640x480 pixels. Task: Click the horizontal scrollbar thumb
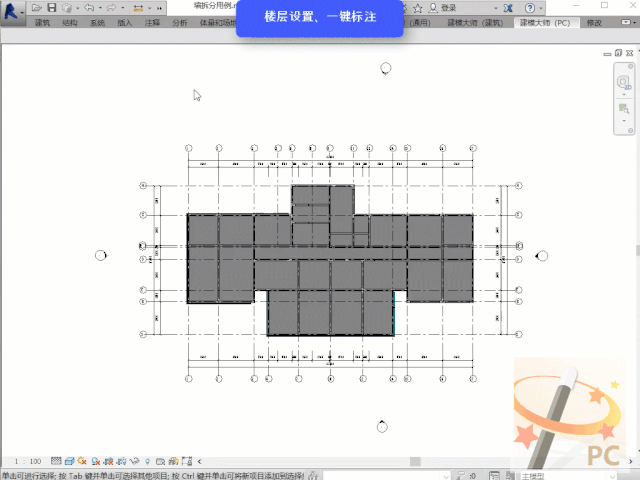tap(415, 461)
